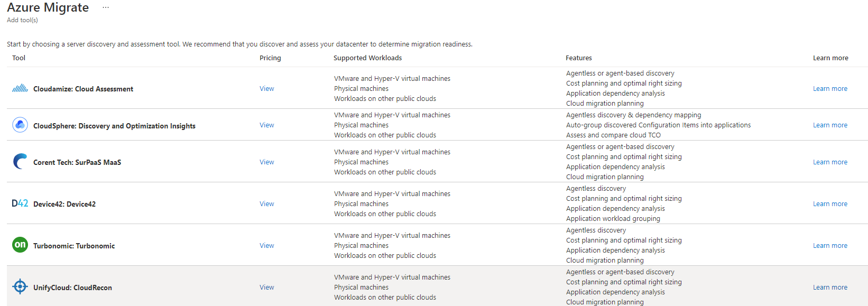
Task: Click the CloudSphere logo icon
Action: click(20, 125)
